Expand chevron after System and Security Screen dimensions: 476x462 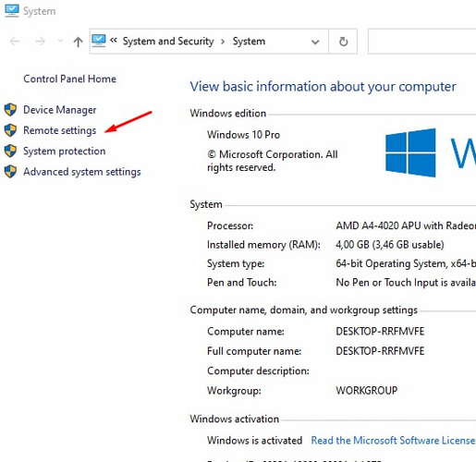(x=223, y=42)
